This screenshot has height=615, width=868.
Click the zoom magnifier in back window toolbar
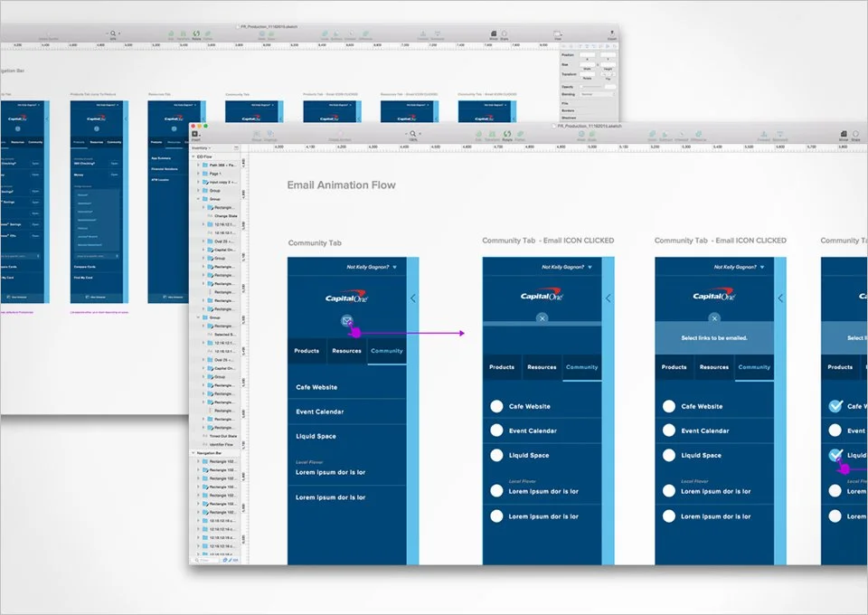tap(113, 33)
